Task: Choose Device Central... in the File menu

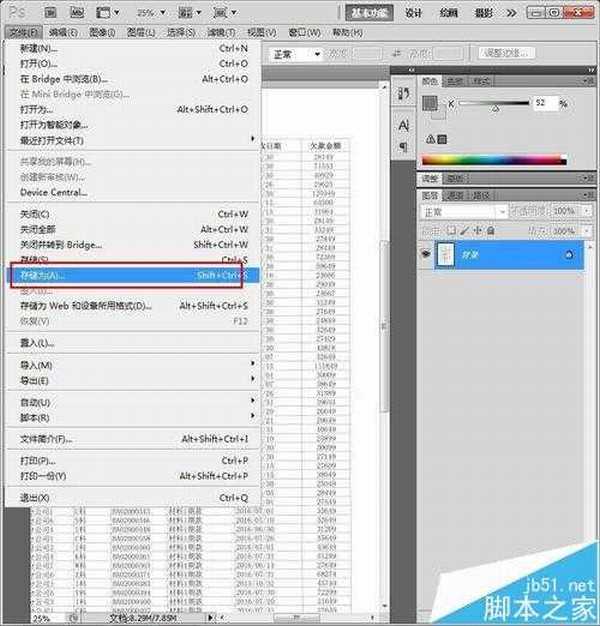Action: pyautogui.click(x=134, y=192)
